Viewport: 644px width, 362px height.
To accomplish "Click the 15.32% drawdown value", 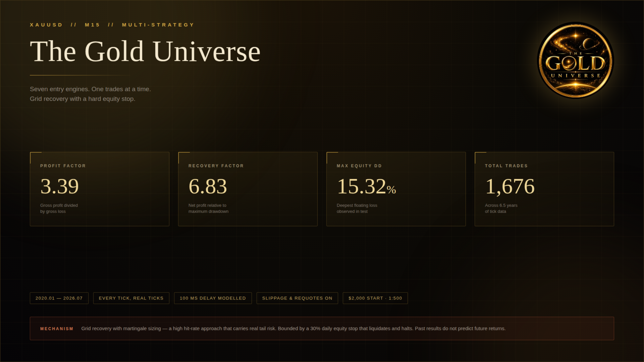I will [x=367, y=186].
